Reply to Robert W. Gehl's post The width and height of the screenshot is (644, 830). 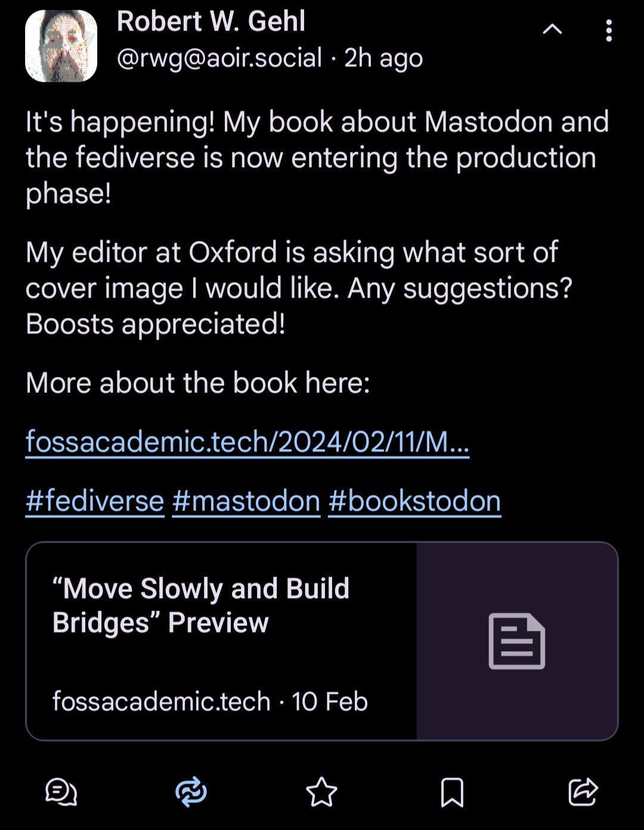(61, 792)
